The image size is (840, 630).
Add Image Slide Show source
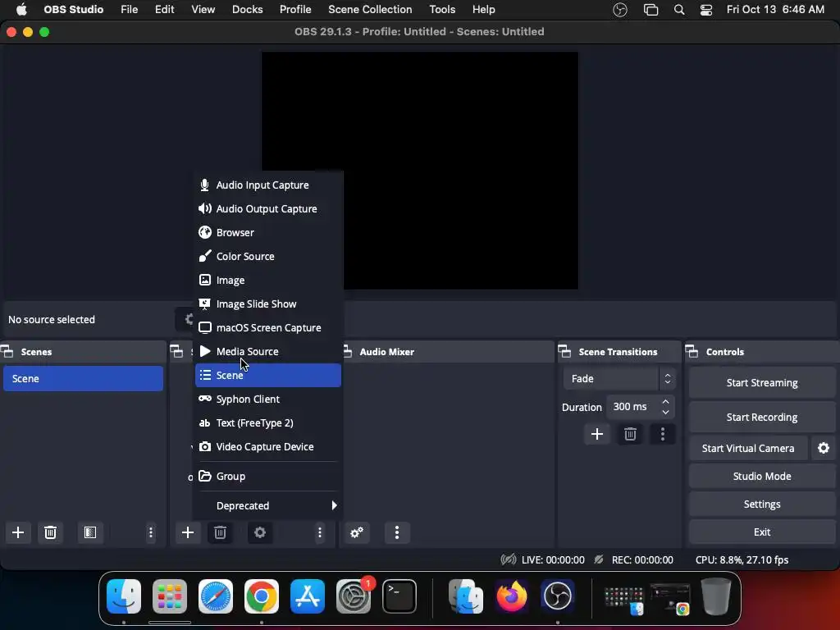[x=268, y=304]
